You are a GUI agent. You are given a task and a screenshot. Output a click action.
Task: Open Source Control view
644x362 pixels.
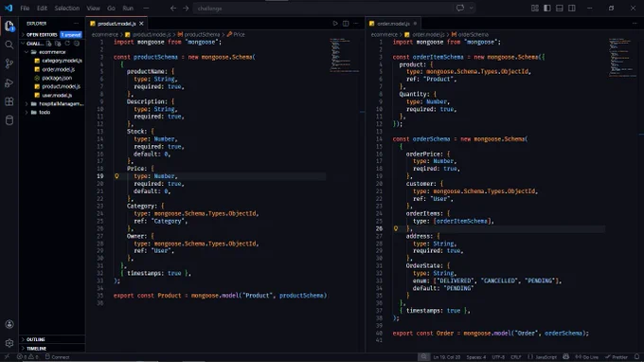tap(9, 63)
